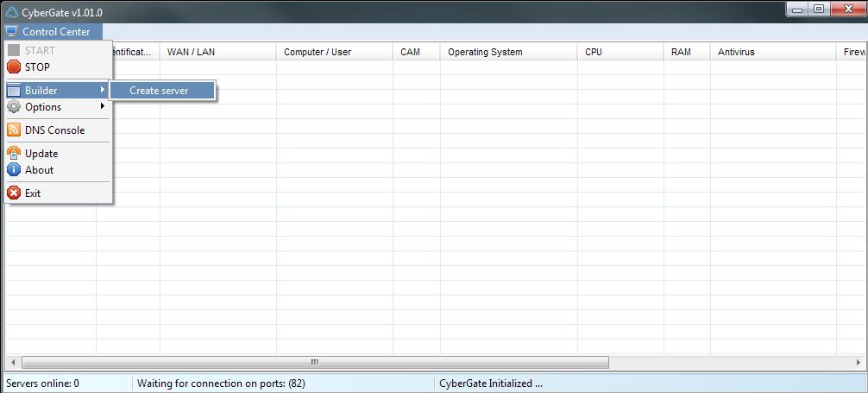Sort by the WAN / LAN column
868x393 pixels.
click(217, 52)
